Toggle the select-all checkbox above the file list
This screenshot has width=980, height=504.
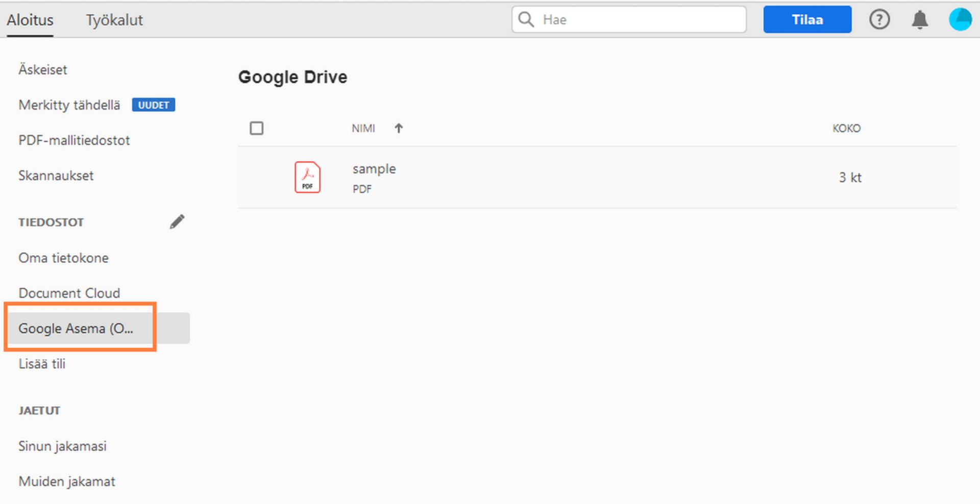(257, 128)
